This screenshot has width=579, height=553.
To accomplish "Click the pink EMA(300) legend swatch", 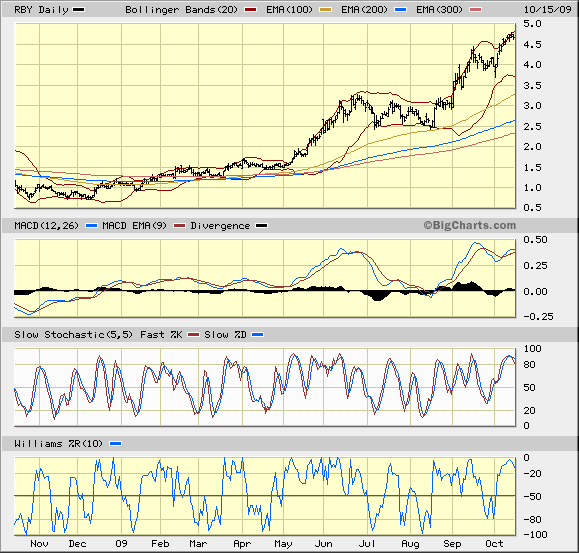I will 476,10.
